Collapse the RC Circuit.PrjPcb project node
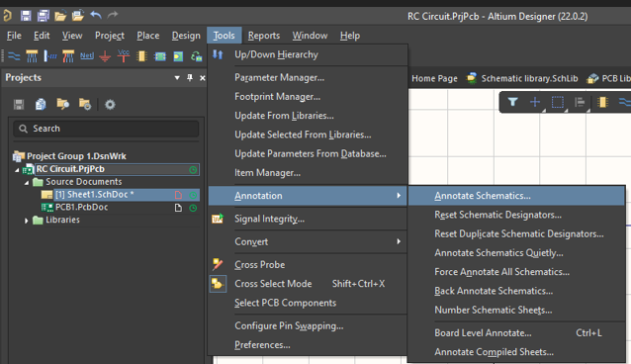Screen dimensions: 631x364 pos(17,170)
